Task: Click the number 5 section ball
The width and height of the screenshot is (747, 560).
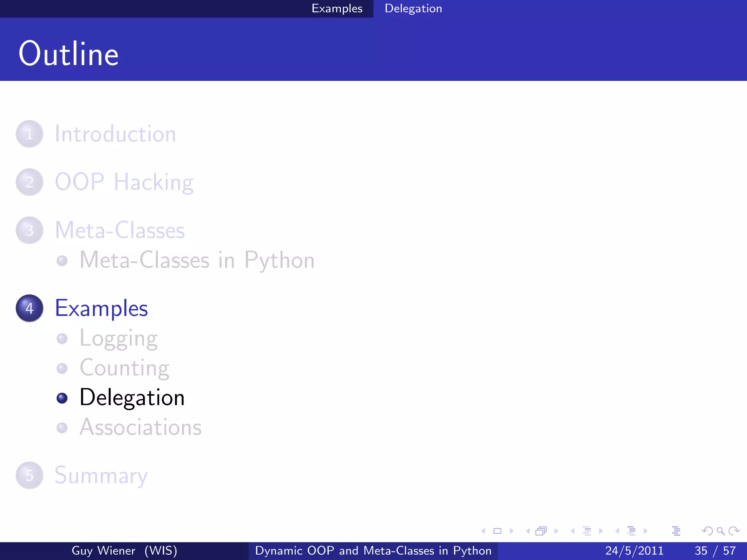Action: coord(30,475)
